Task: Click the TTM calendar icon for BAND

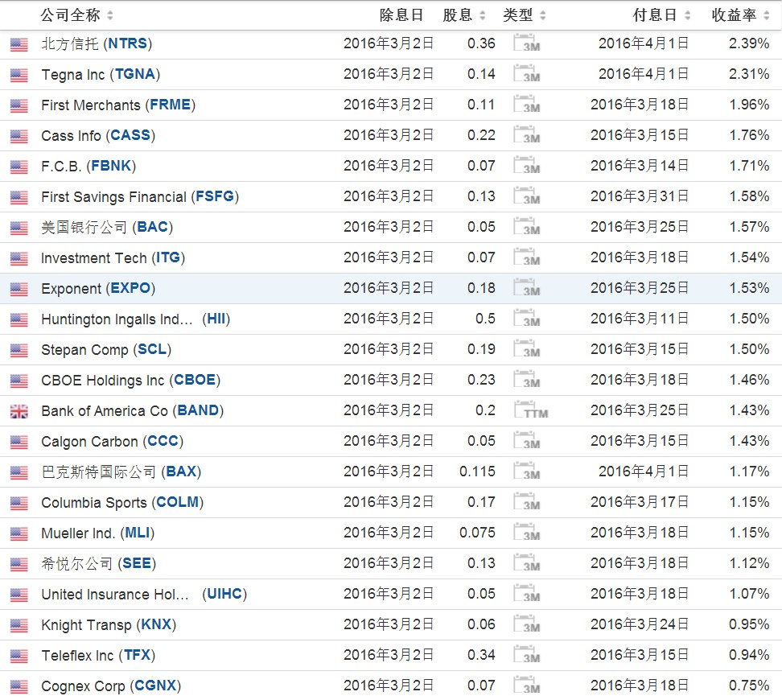Action: [529, 410]
